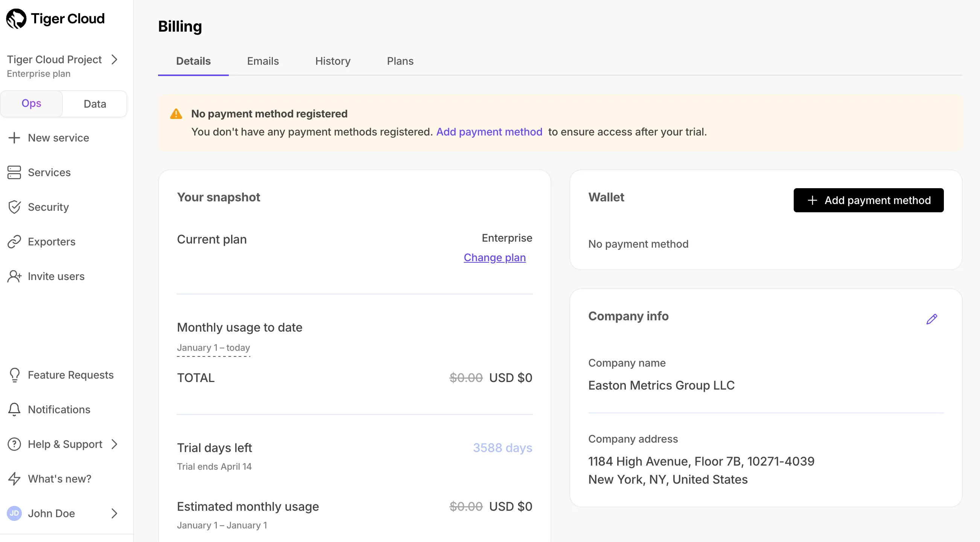Click the What's new lightning icon
This screenshot has width=980, height=542.
[x=14, y=478]
